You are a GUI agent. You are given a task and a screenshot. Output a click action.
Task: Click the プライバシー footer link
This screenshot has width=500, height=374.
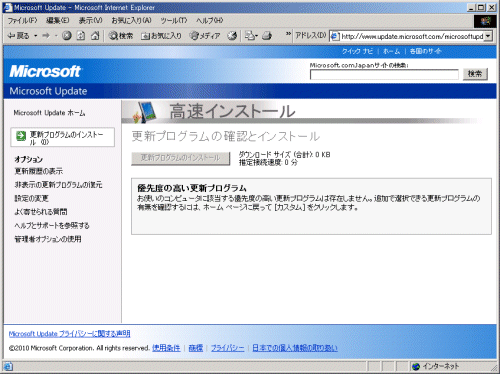pos(228,348)
